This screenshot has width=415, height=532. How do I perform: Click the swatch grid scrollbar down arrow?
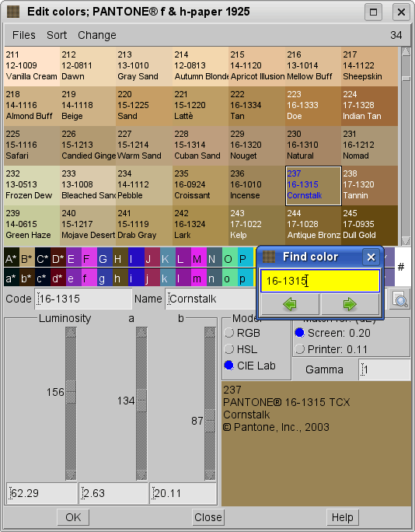[406, 240]
